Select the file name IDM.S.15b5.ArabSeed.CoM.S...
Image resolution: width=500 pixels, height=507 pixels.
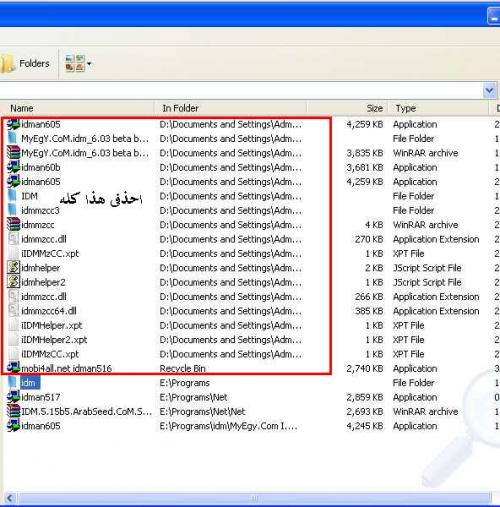coord(87,411)
